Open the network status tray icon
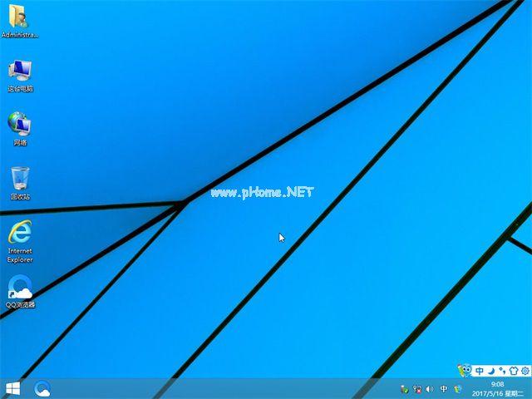The width and height of the screenshot is (532, 399). point(417,389)
